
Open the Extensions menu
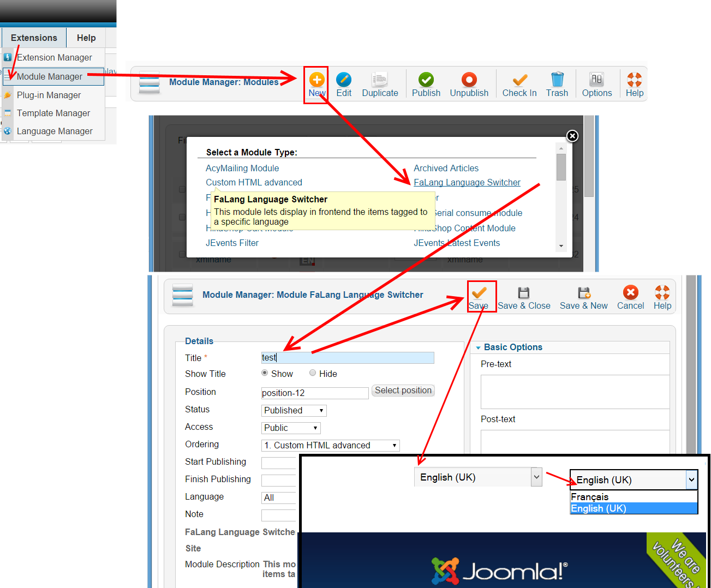coord(34,38)
